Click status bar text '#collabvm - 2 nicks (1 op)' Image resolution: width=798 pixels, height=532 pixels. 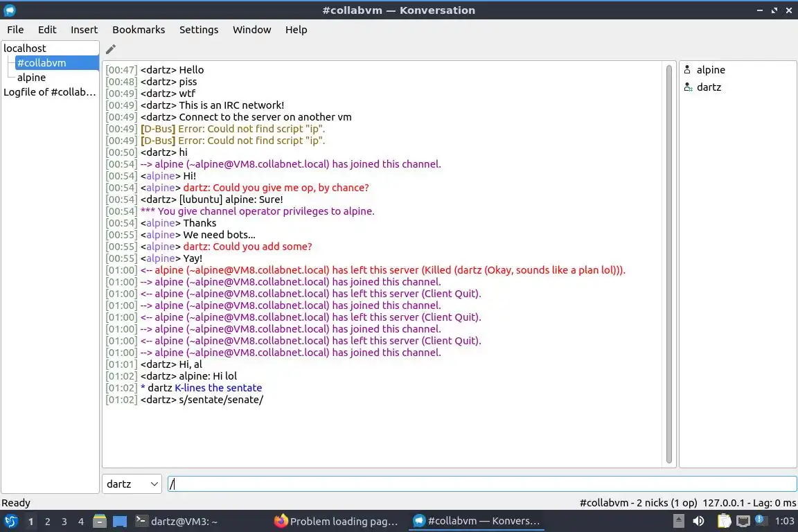tap(638, 502)
